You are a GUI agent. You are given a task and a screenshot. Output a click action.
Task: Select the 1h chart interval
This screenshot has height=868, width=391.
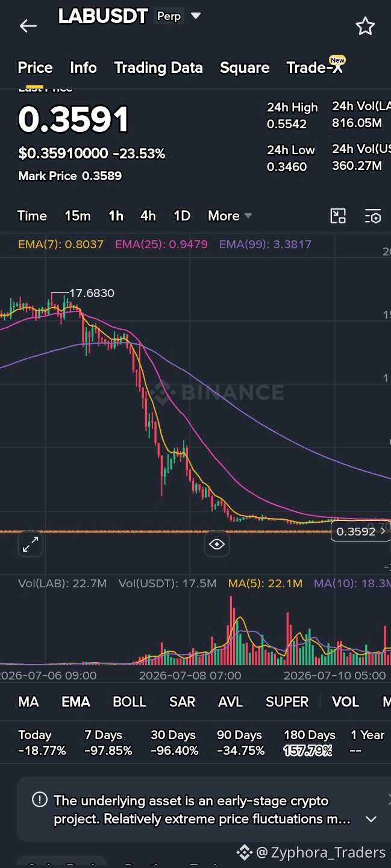[116, 216]
